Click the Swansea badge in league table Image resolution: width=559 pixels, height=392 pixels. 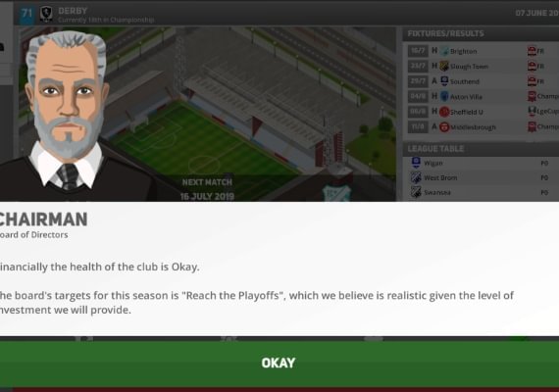click(416, 192)
